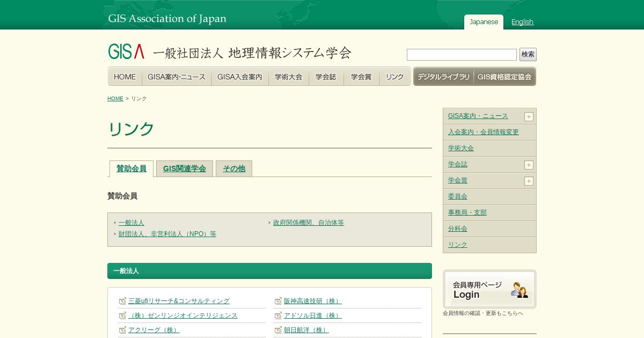Click external link icon beside 朝日航洋（株）
The image size is (644, 338).
click(278, 330)
